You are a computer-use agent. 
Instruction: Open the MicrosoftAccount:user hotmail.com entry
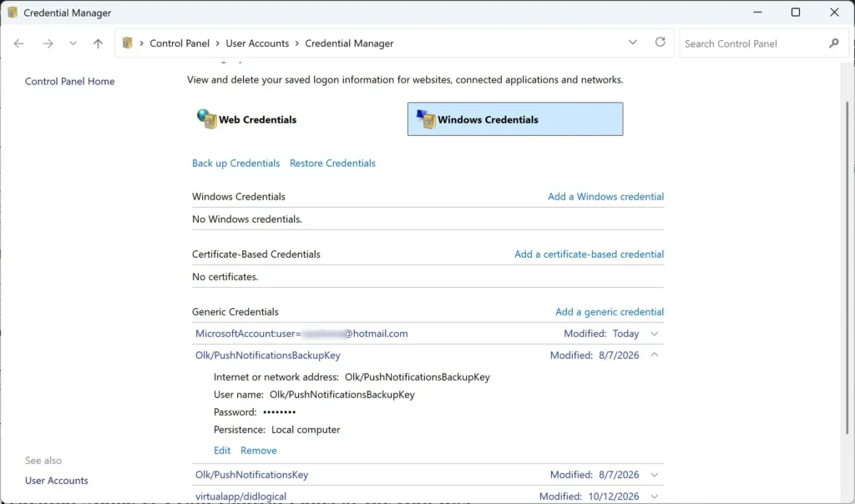tap(301, 334)
